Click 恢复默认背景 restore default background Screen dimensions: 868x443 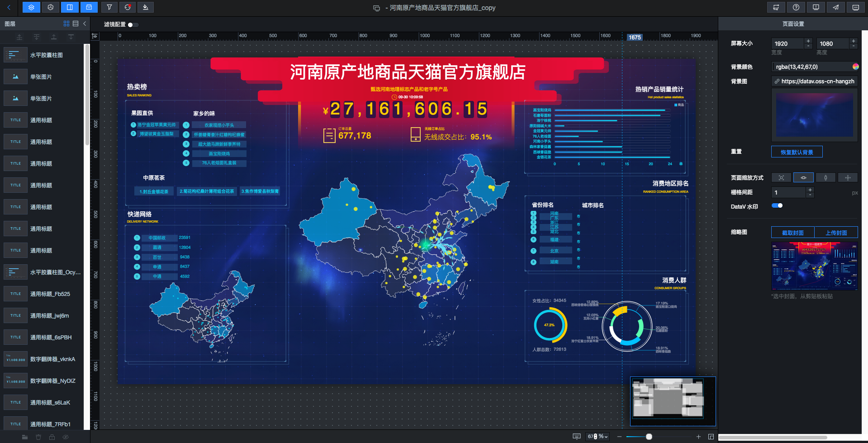click(797, 152)
